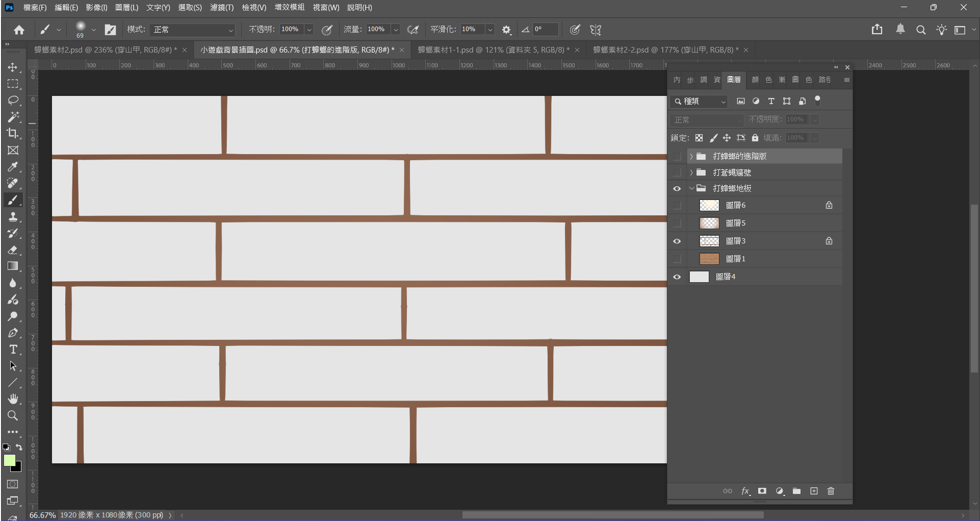Select the Zoom tool in toolbar
This screenshot has width=980, height=521.
[13, 415]
